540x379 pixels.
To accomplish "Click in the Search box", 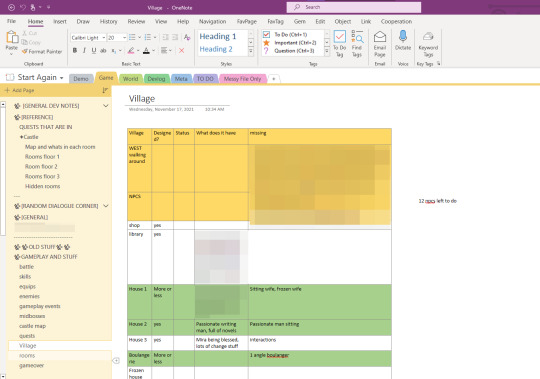I will click(354, 7).
